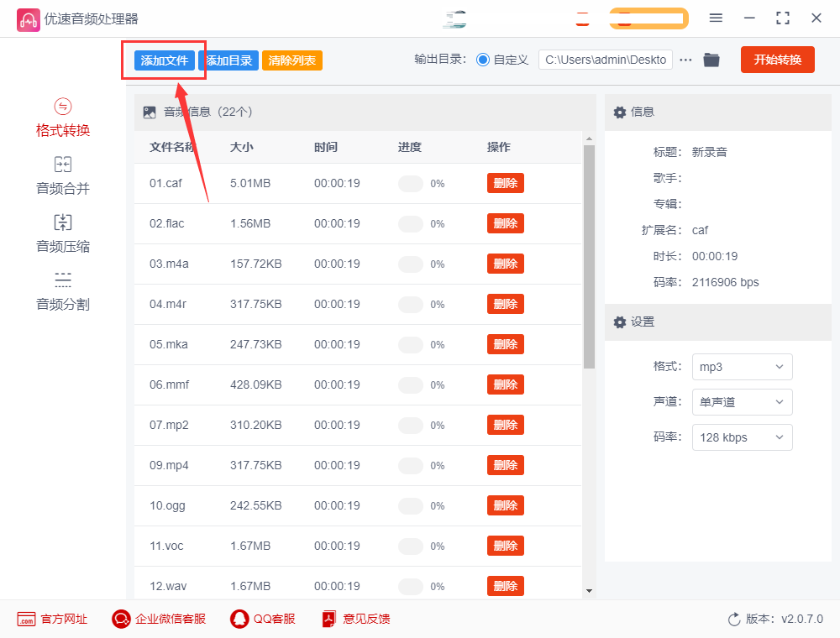Open the 格式 mp3 dropdown

click(x=742, y=367)
